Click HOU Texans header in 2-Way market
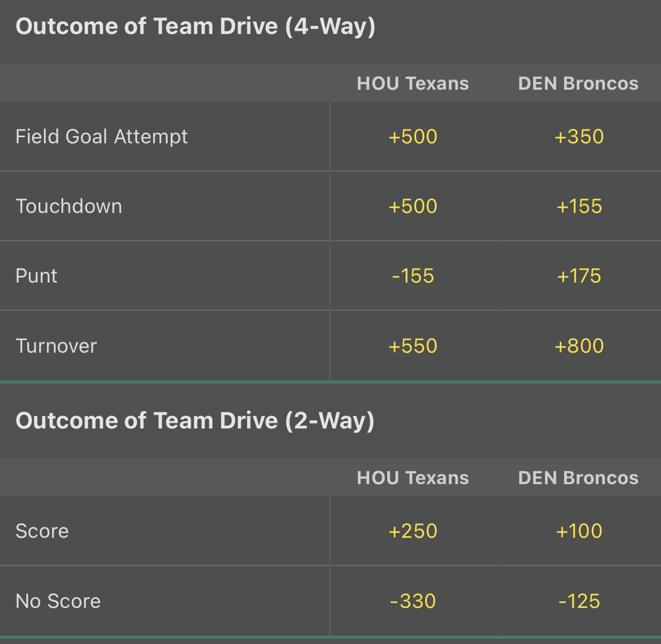This screenshot has width=661, height=644. tap(412, 478)
